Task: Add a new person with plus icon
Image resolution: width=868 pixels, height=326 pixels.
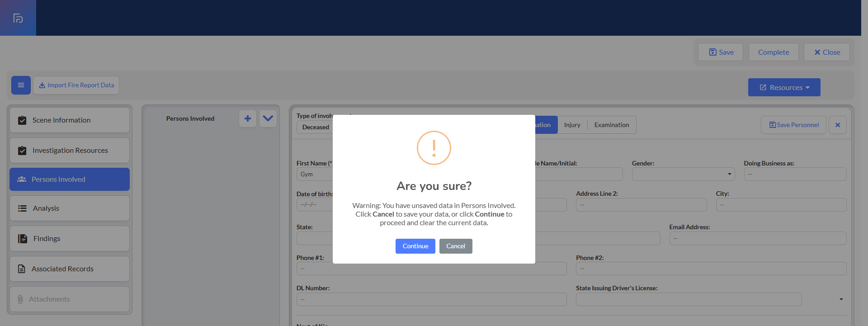Action: pos(248,118)
